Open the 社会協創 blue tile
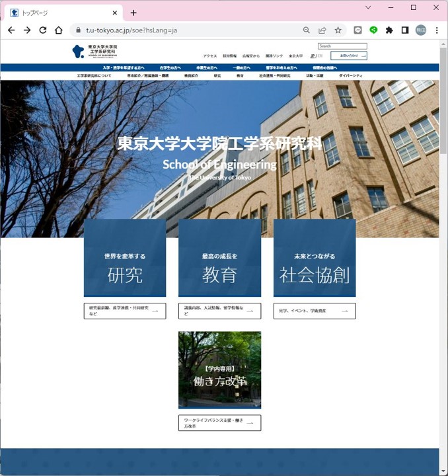The height and width of the screenshot is (476, 448). coord(315,258)
